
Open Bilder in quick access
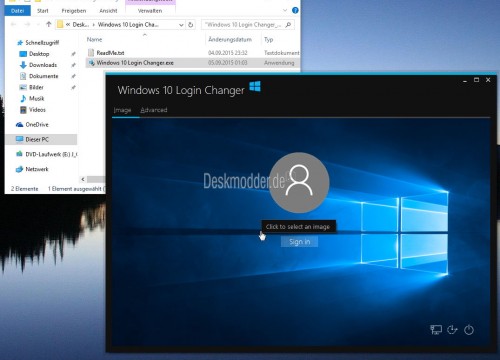(x=36, y=87)
